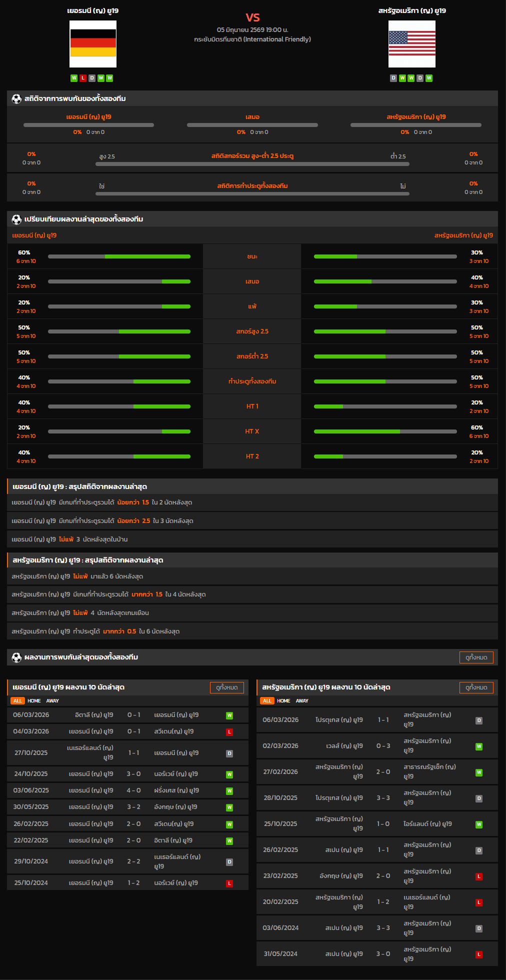Click ดูทั้งหมด button in head-to-head results header
506x980 pixels.
point(476,657)
